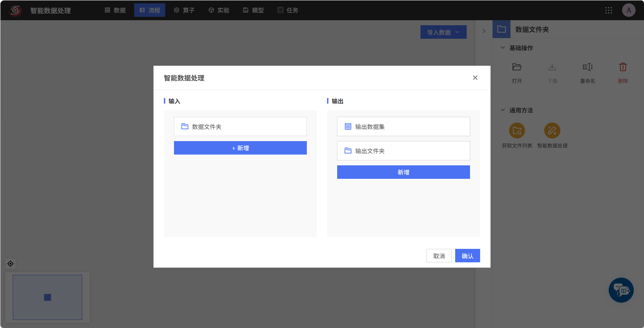644x328 pixels.
Task: Select the 数据文件夹 input item
Action: [x=240, y=127]
